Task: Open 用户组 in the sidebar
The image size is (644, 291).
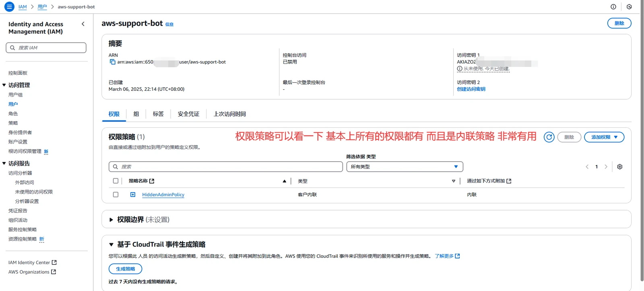Action: point(15,95)
